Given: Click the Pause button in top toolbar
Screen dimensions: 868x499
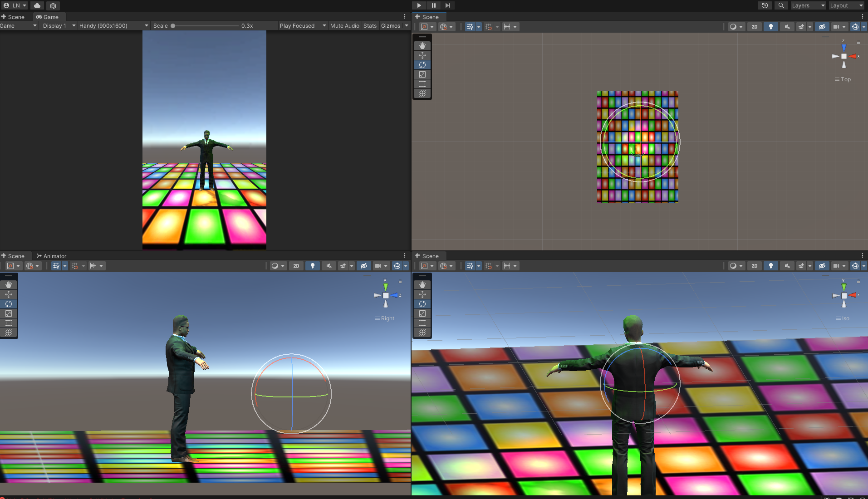Looking at the screenshot, I should 433,5.
